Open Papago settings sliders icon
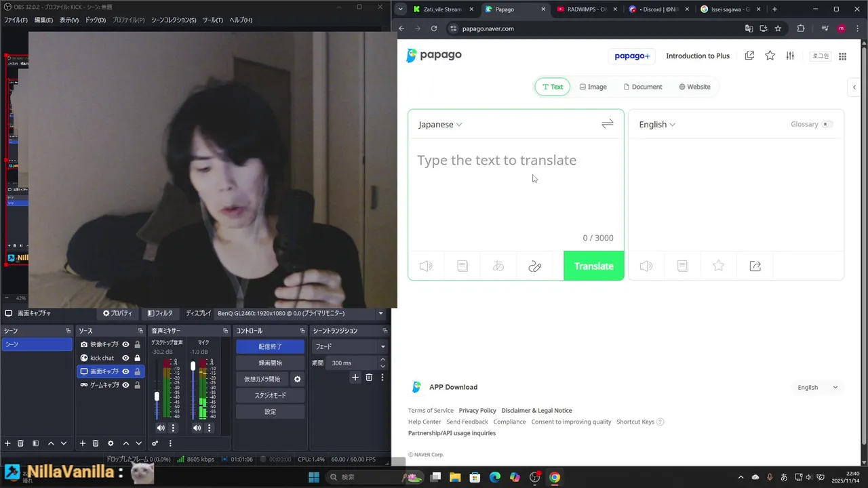 790,56
